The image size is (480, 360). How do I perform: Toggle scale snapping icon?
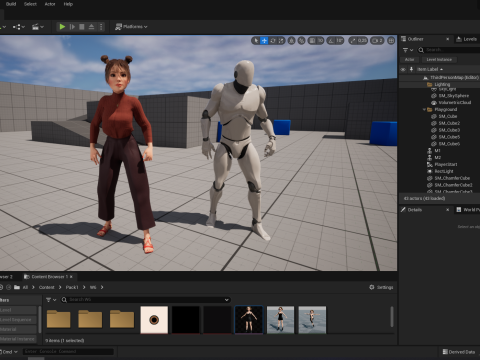point(353,41)
